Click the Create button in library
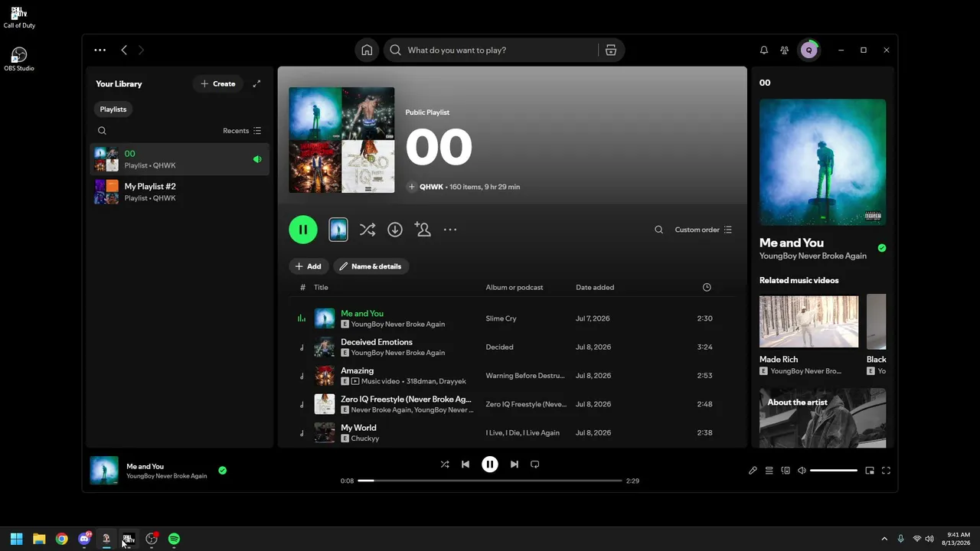Screen dimensions: 980x551 [218, 83]
